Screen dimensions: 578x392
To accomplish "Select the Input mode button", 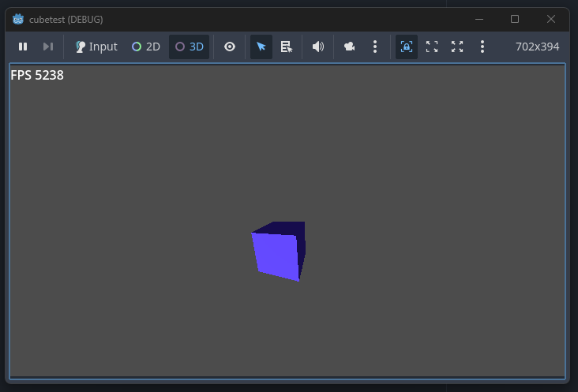I will point(96,47).
